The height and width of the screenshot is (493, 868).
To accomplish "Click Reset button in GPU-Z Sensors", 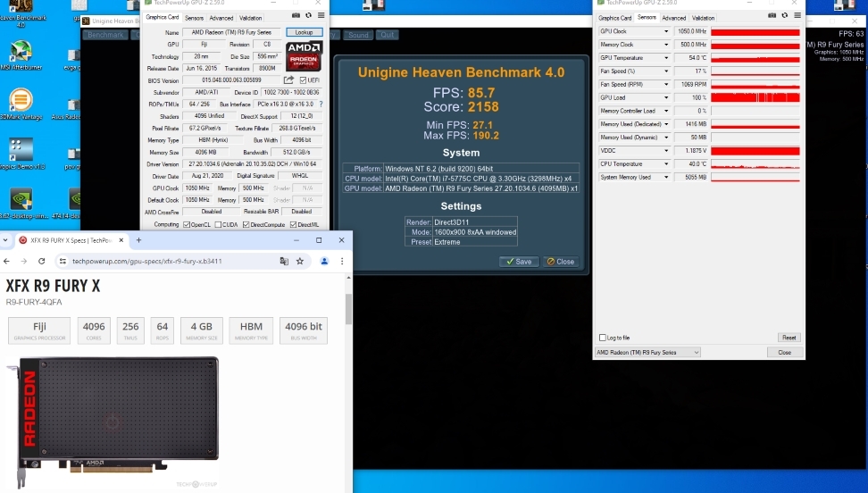I will (789, 338).
